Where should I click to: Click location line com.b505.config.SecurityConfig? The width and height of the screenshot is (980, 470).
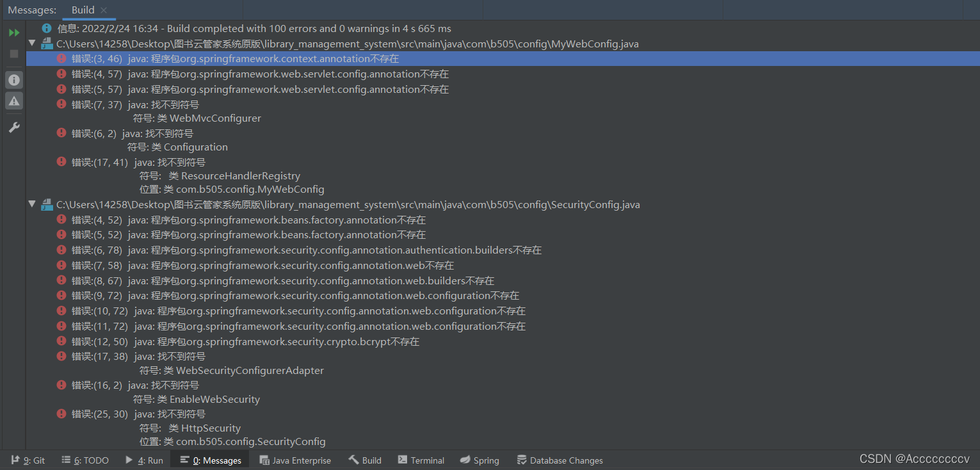(x=232, y=442)
